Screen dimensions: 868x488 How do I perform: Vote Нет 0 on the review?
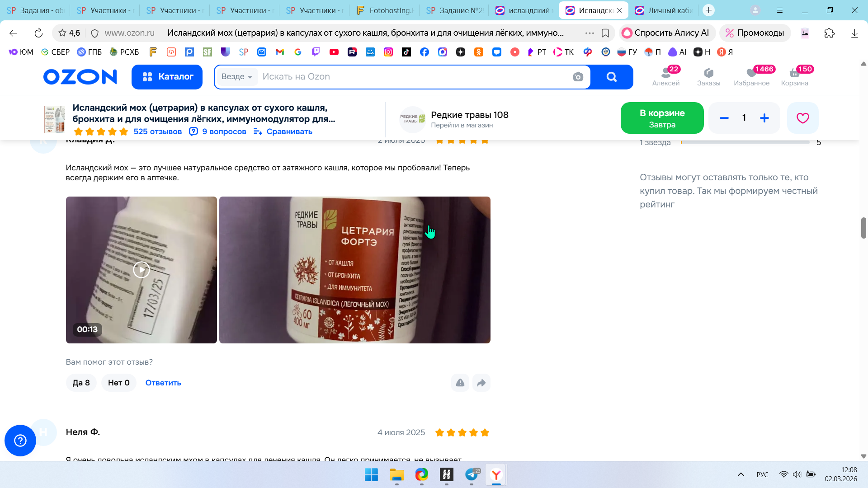click(x=118, y=383)
